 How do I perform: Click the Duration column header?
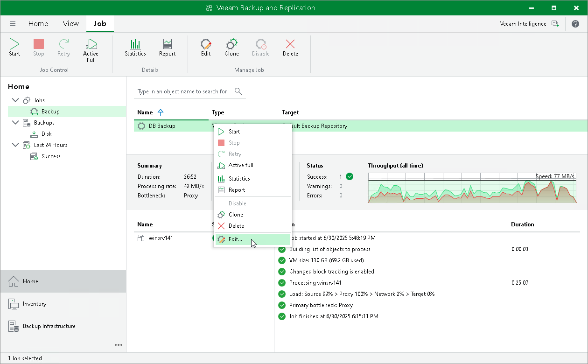[522, 224]
